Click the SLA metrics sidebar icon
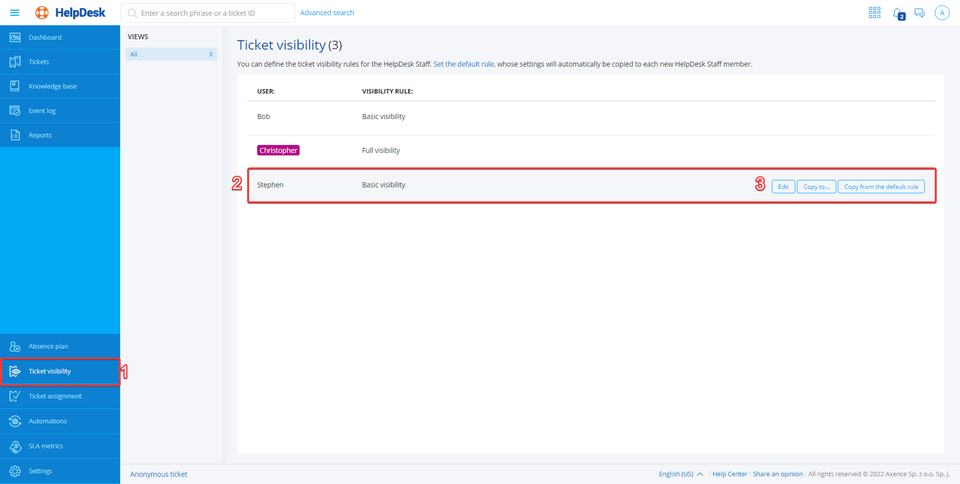Viewport: 960px width, 484px height. click(x=15, y=446)
